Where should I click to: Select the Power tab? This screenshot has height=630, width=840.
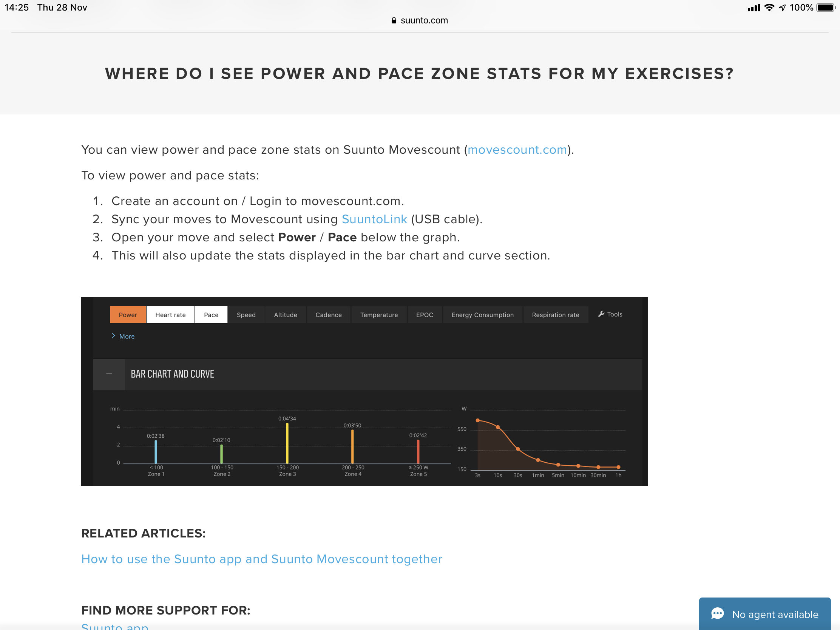point(128,315)
